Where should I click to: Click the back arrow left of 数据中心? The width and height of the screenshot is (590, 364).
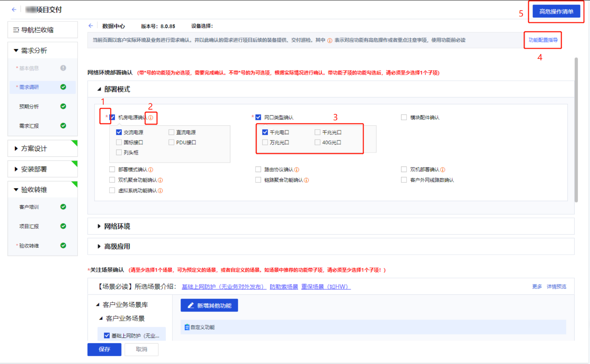[91, 26]
